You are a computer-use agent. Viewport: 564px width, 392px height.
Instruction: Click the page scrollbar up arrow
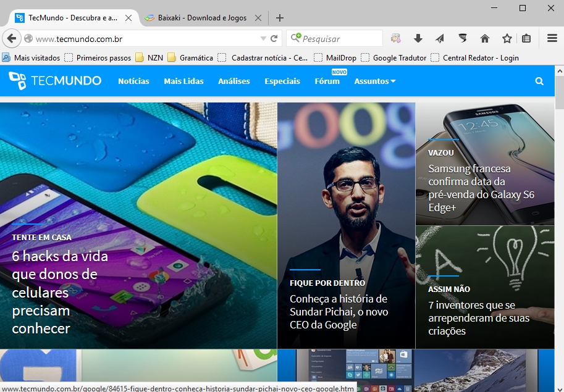[559, 71]
